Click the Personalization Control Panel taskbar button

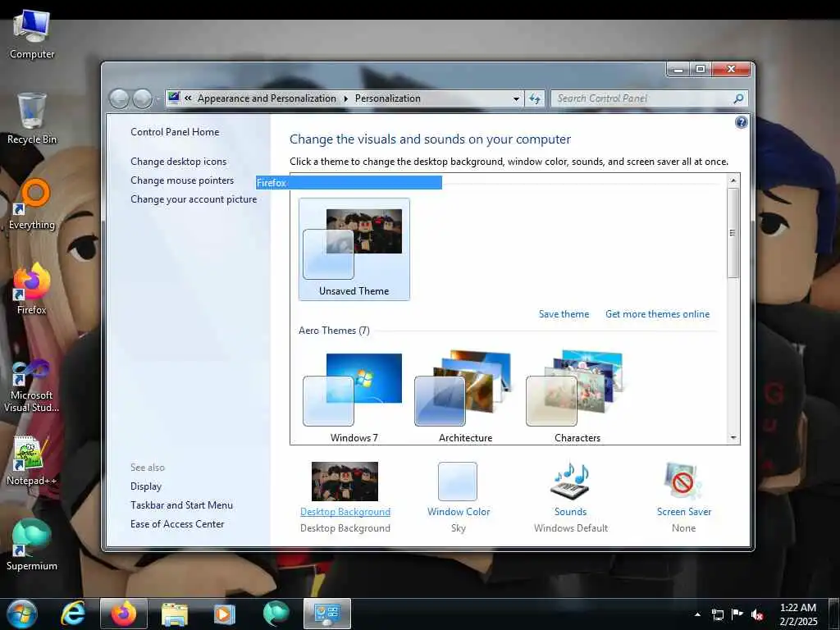tap(327, 614)
